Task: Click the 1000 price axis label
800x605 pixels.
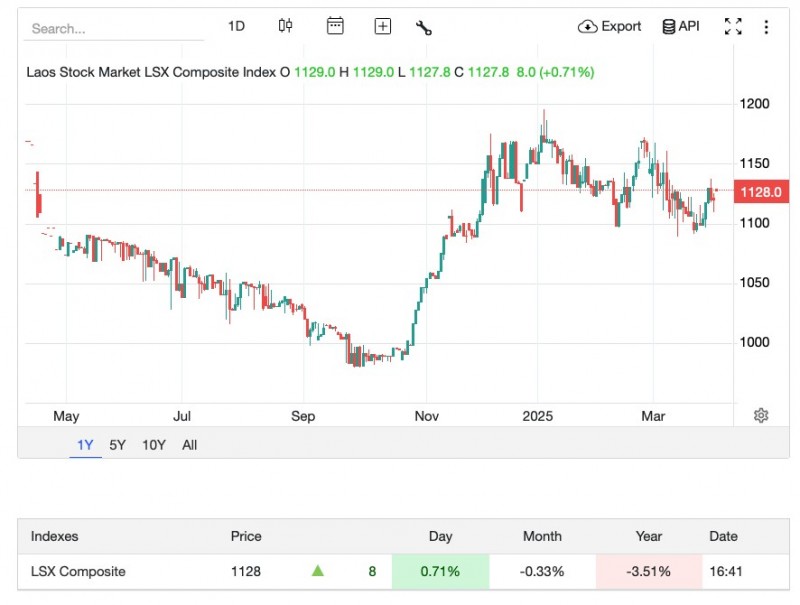Action: pos(755,342)
